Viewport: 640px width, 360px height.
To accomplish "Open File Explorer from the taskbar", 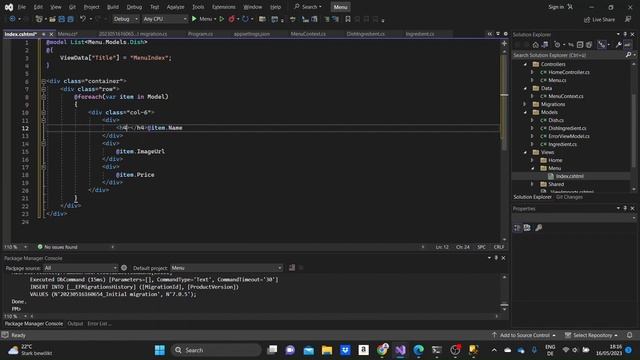I will (327, 350).
